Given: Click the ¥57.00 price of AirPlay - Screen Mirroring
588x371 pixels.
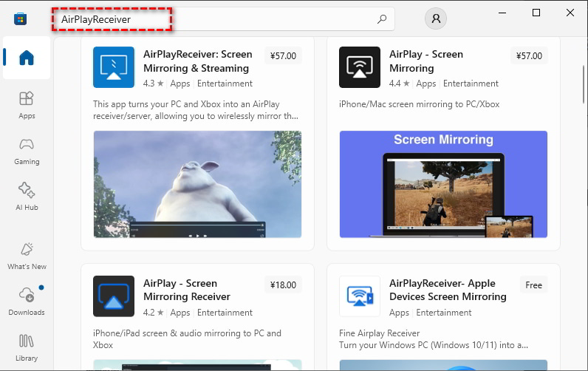Looking at the screenshot, I should click(x=529, y=56).
